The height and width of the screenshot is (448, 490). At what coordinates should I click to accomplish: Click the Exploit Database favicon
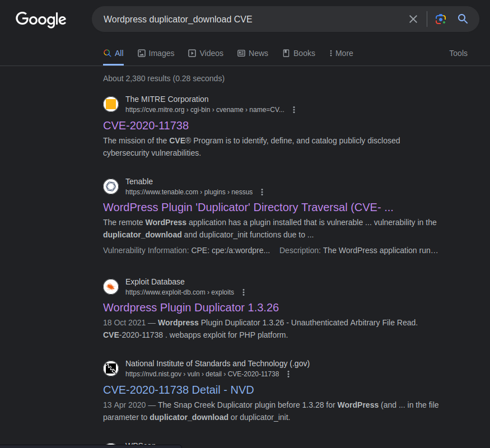tap(111, 287)
